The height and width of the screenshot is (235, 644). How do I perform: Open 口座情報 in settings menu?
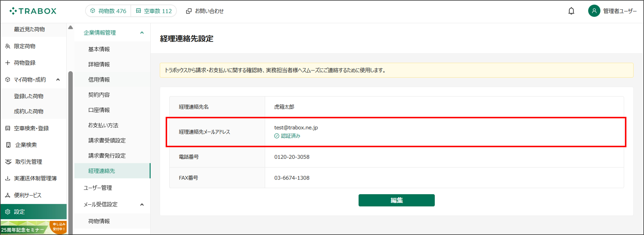click(112, 110)
